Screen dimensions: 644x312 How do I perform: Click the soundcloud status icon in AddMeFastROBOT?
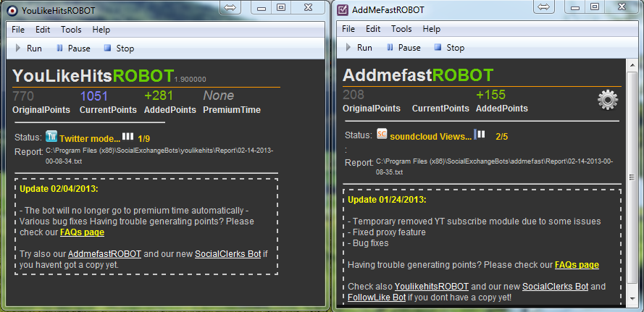tap(382, 134)
